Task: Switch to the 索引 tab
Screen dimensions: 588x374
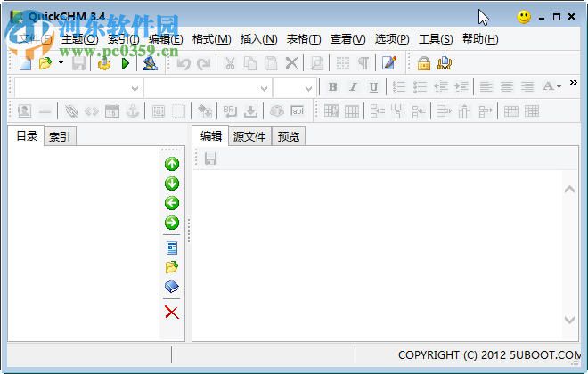Action: (60, 137)
